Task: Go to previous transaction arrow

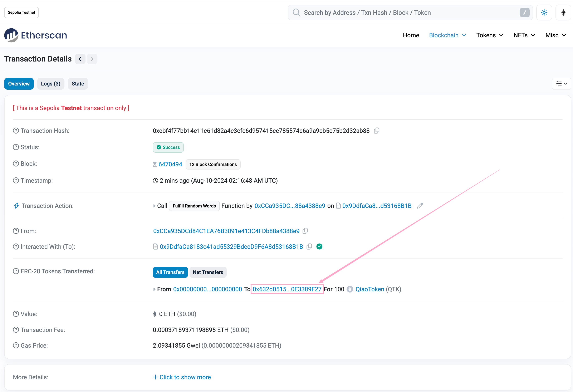Action: (x=80, y=59)
